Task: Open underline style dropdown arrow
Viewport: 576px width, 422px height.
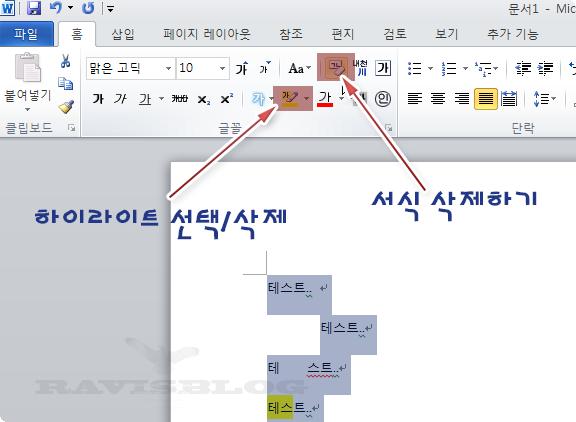Action: click(x=161, y=98)
